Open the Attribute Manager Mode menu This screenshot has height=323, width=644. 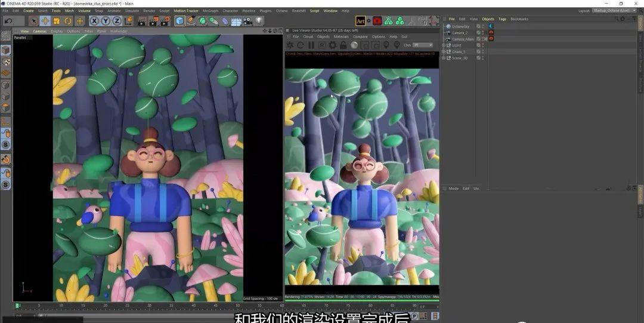pos(453,189)
